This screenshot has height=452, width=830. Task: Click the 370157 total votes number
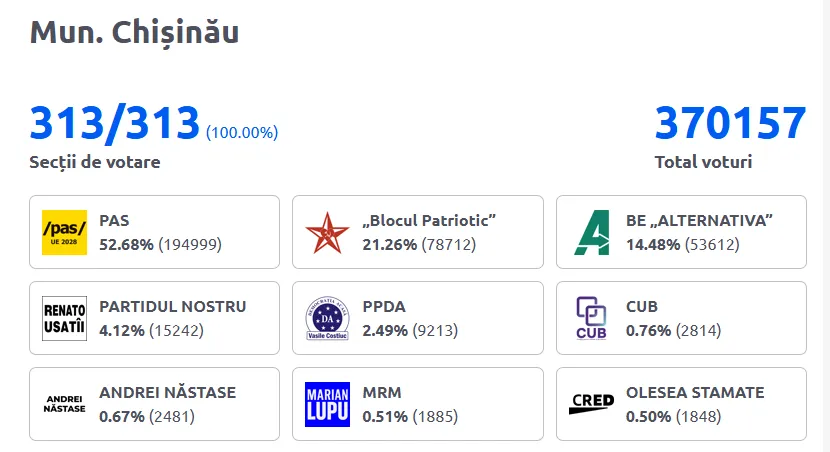tap(730, 124)
